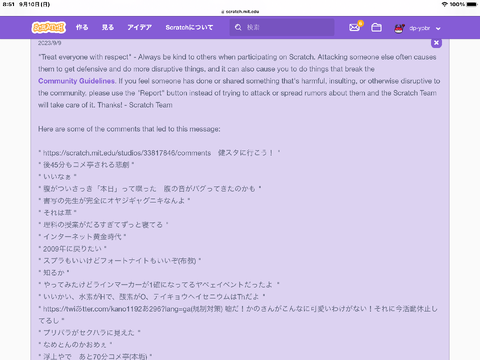Select the アイデア navigation item
This screenshot has width=480, height=360.
(x=139, y=27)
